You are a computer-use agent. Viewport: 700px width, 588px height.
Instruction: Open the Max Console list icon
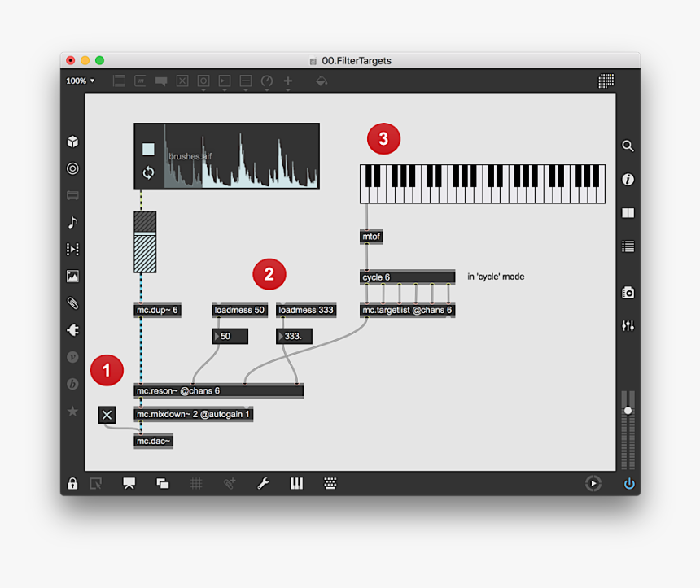coord(628,246)
